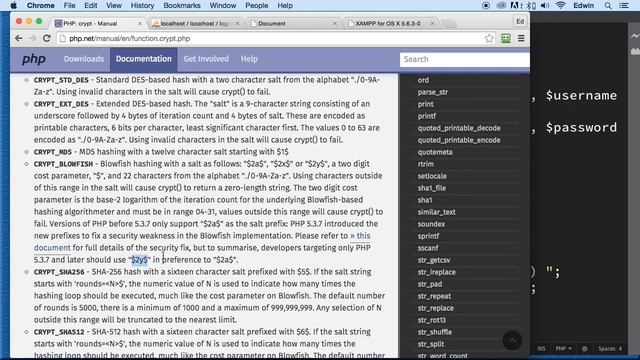
Task: Open the quoted_printable_decode link
Action: coord(459,128)
